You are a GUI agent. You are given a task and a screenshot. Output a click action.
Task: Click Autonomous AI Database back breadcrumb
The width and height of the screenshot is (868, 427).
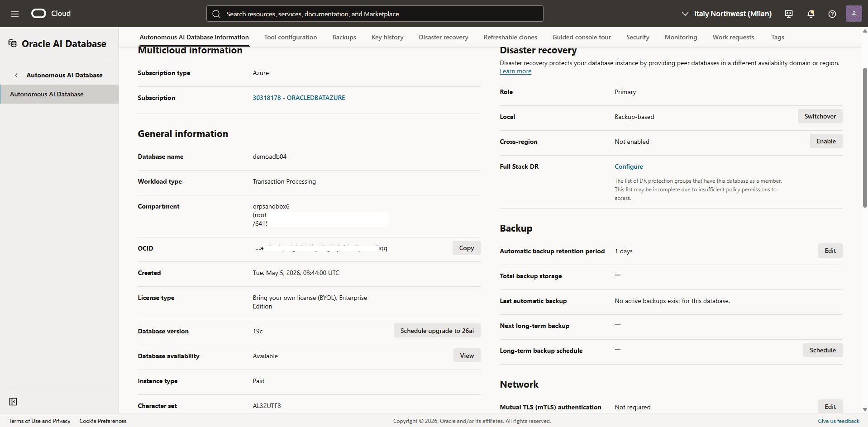[64, 75]
